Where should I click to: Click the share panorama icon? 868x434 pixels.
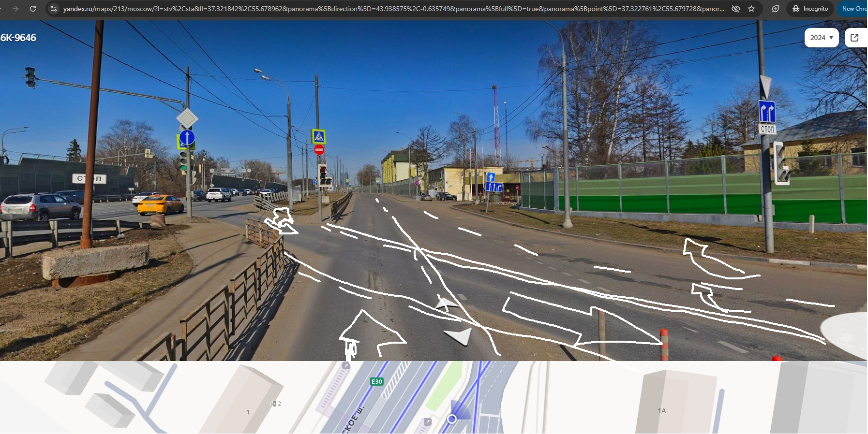tap(855, 38)
